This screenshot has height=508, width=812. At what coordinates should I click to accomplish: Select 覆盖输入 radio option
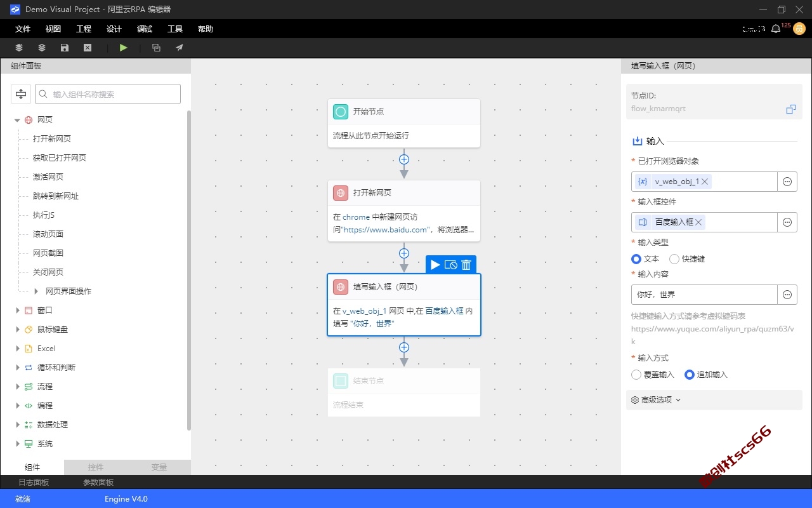(636, 375)
